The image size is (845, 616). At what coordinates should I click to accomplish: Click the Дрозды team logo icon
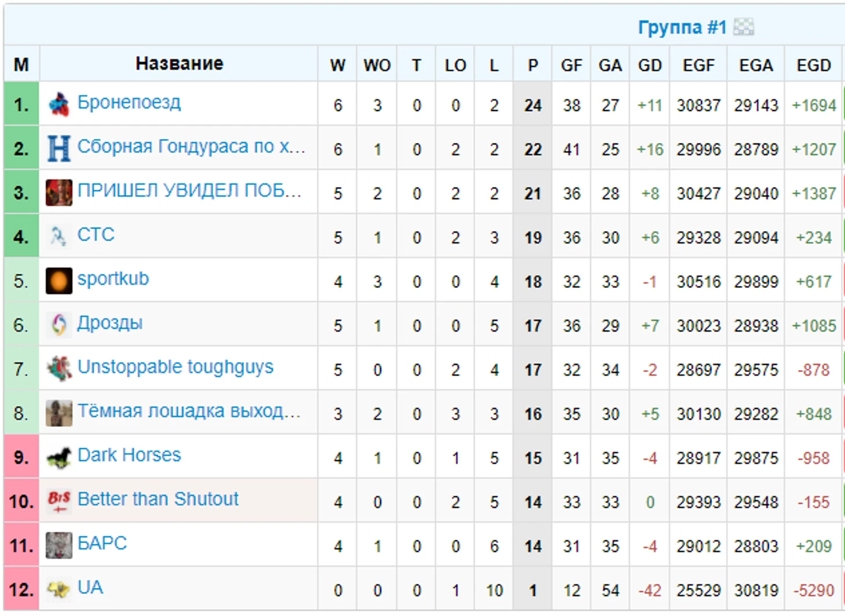[x=58, y=325]
